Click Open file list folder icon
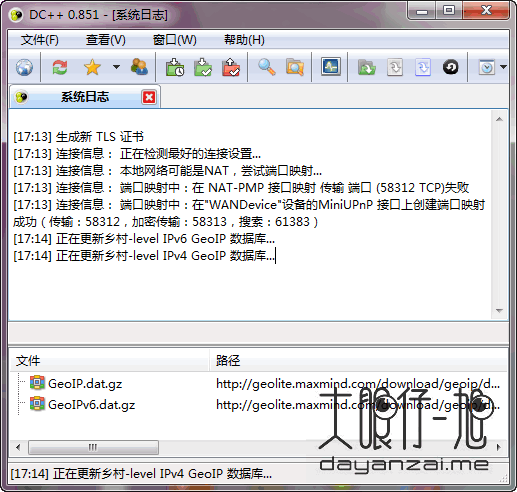The width and height of the screenshot is (517, 492). [x=367, y=67]
